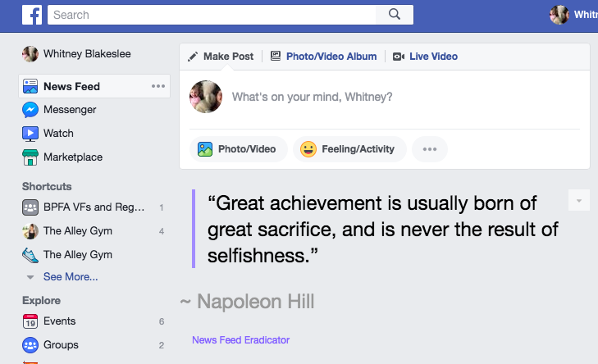This screenshot has width=598, height=364.
Task: Click the Messenger icon
Action: click(30, 110)
